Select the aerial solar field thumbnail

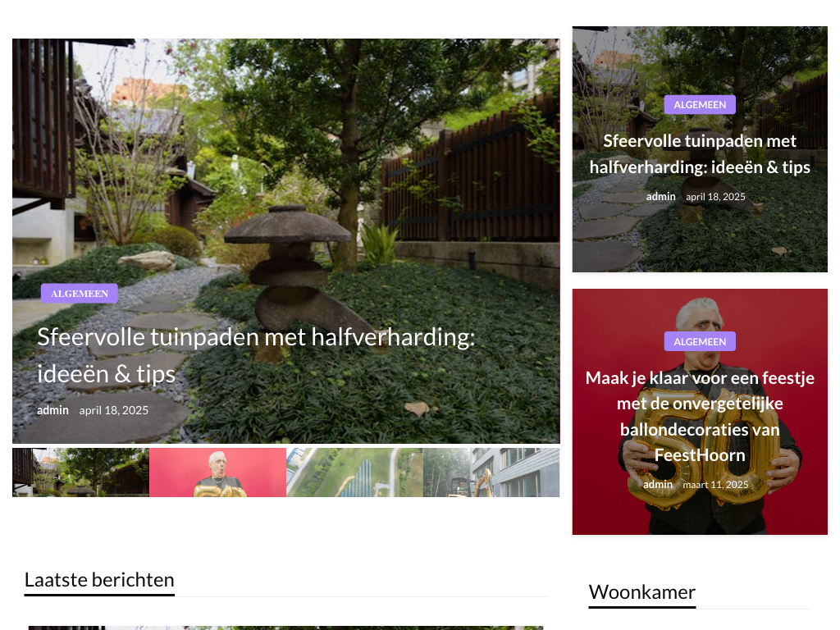tap(354, 472)
